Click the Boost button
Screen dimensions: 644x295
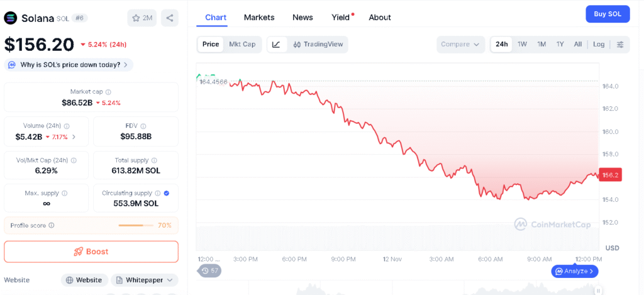click(x=91, y=252)
